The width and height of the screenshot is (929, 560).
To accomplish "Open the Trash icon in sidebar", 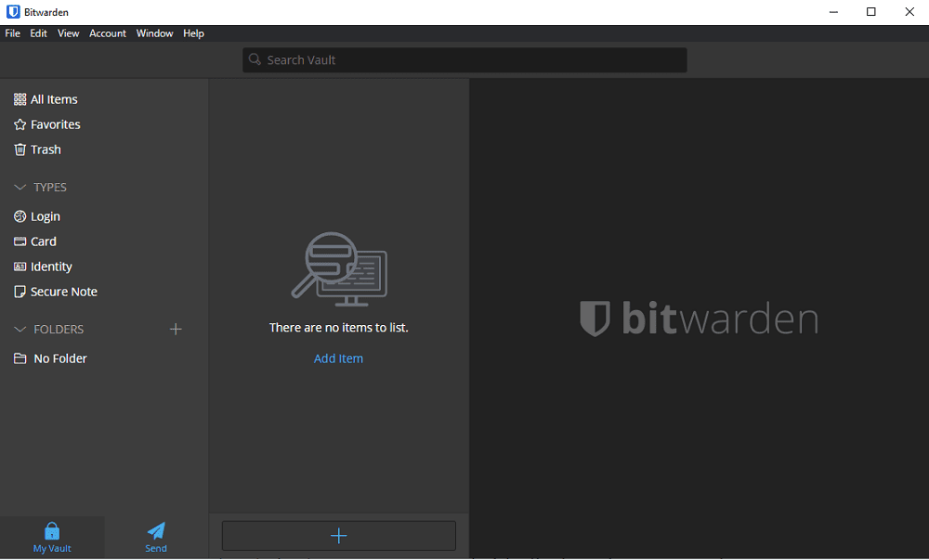I will 20,149.
